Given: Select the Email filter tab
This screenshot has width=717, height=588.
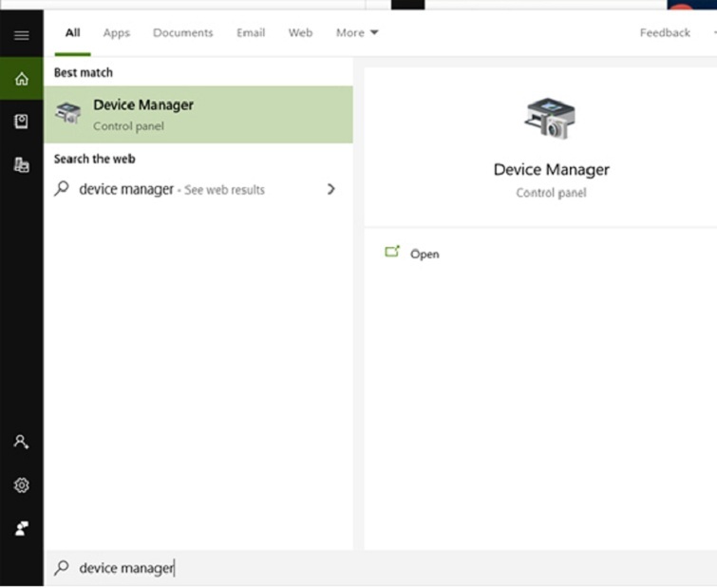Looking at the screenshot, I should [251, 32].
